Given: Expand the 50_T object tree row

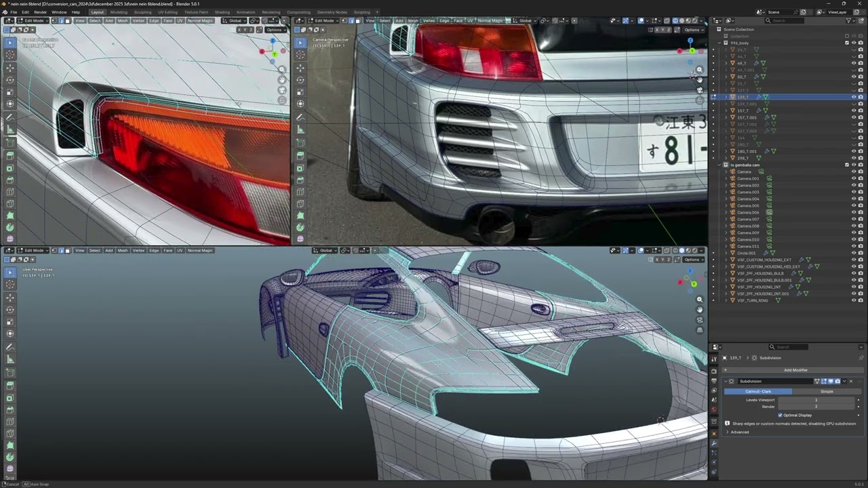Looking at the screenshot, I should (726, 77).
